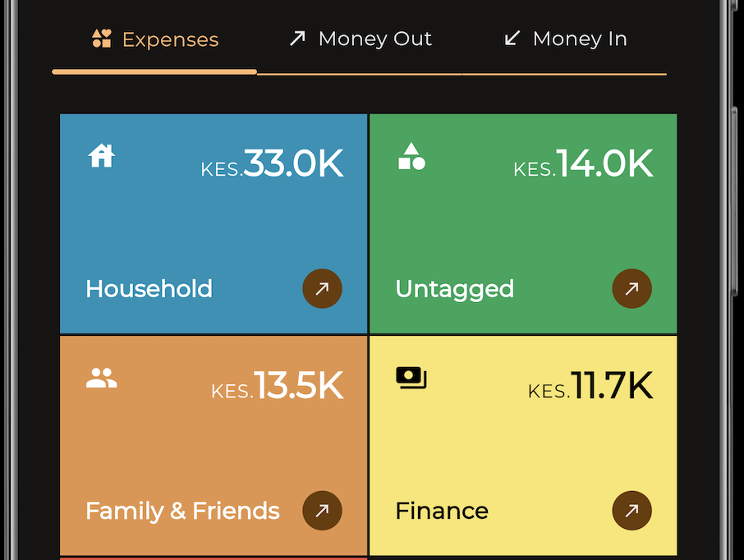The image size is (744, 560).
Task: Open details via the Household arrow button
Action: 322,288
